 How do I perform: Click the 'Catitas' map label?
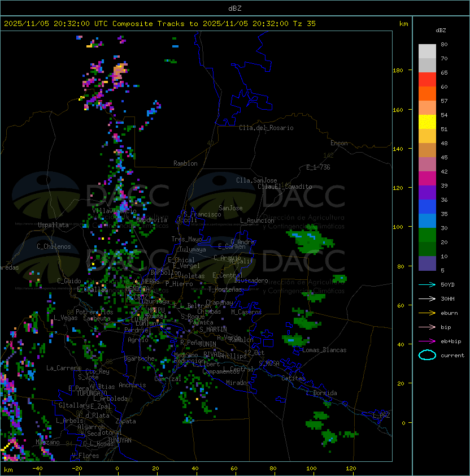tap(293, 378)
